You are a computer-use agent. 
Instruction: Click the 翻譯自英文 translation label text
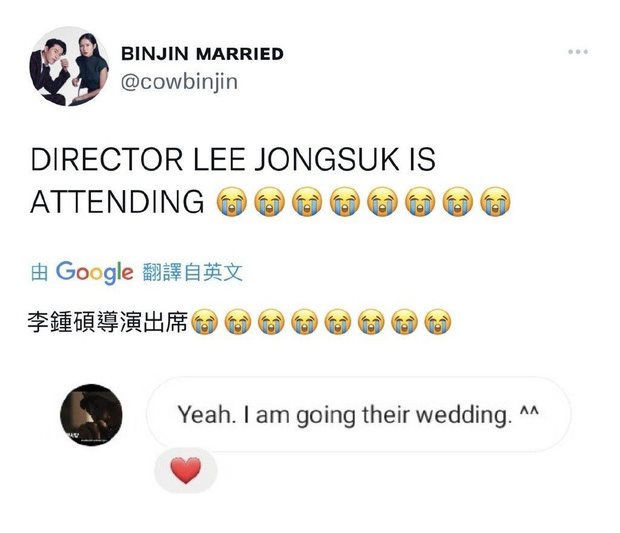192,272
